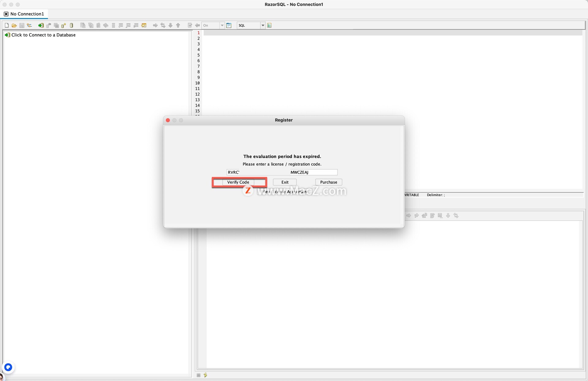Screen dimensions: 588x381
Task: Click the checkmark commit icon in editor toolbar
Action: [x=190, y=25]
